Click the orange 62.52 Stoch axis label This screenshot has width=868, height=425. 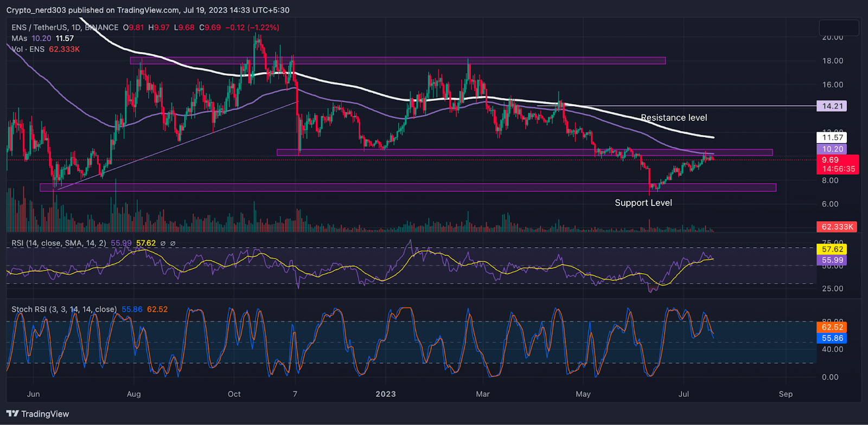point(832,327)
